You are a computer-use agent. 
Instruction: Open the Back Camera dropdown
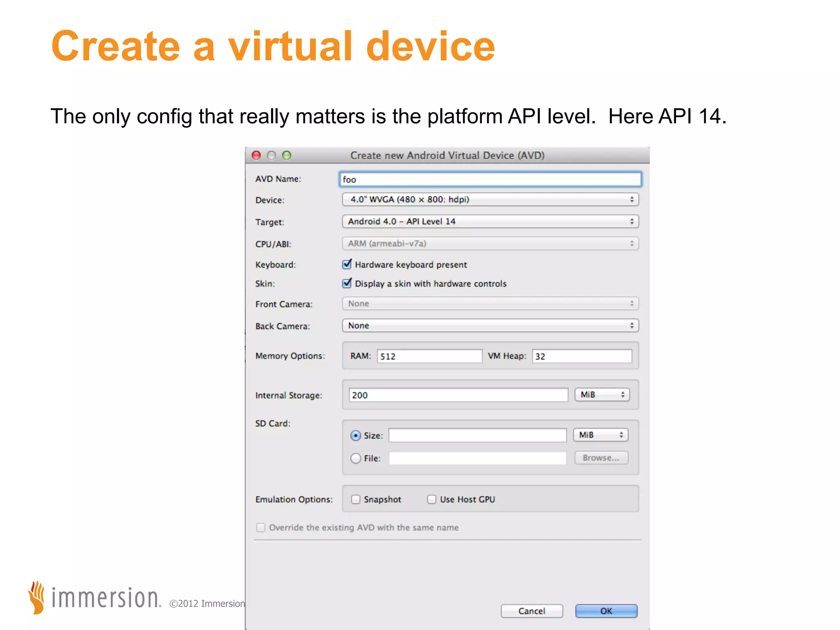click(490, 326)
